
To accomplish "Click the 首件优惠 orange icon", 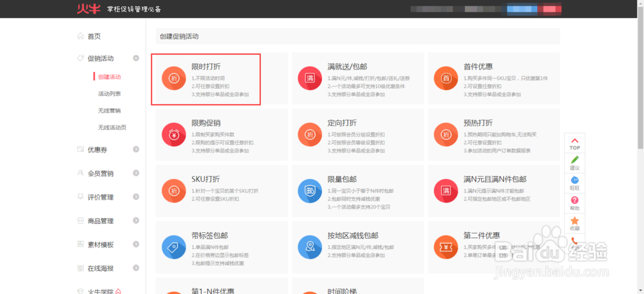I will (446, 78).
